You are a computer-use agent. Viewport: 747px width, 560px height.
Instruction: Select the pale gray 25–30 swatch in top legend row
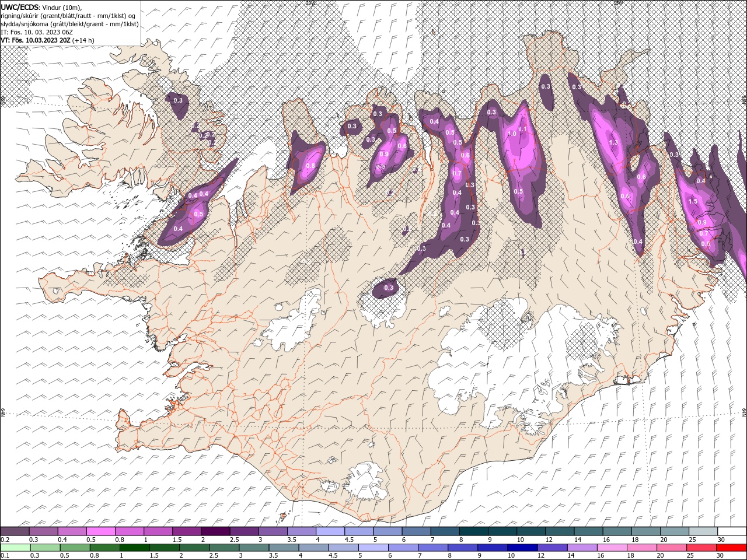[703, 531]
